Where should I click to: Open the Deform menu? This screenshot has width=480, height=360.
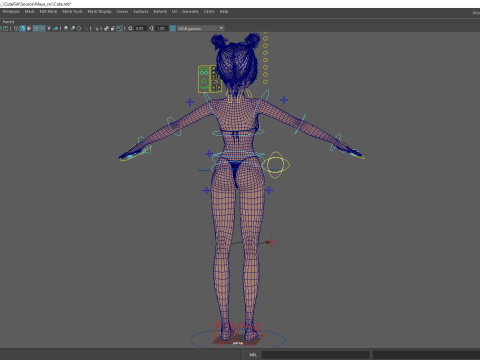(160, 11)
